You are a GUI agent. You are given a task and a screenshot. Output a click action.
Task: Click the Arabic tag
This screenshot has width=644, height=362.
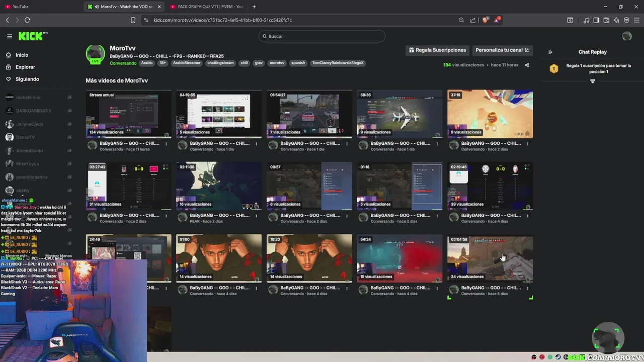pos(147,63)
